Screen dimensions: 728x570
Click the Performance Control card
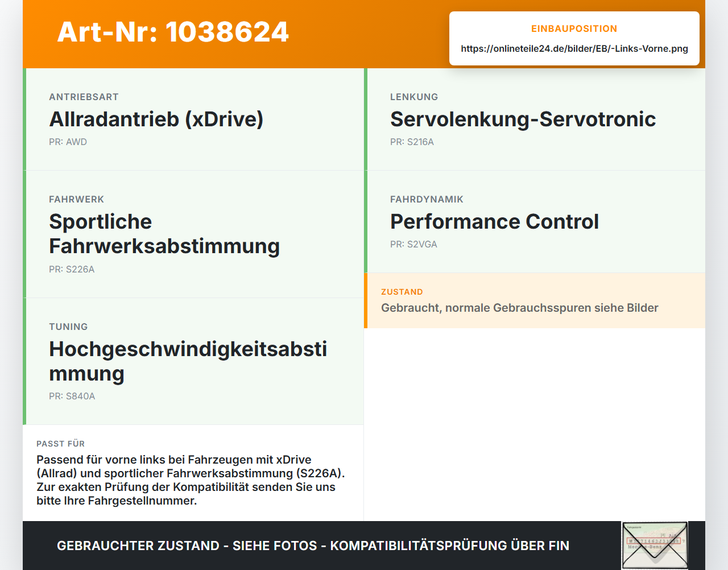[x=535, y=222]
